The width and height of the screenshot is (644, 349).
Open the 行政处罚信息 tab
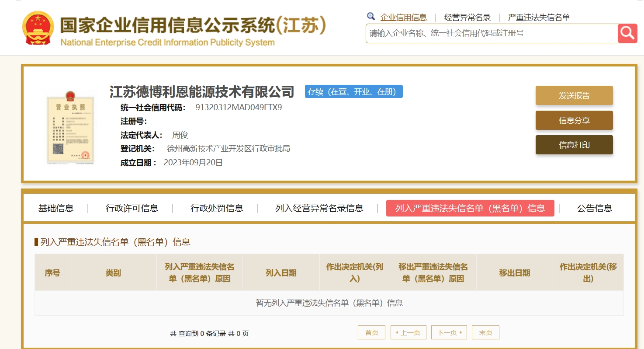point(217,208)
